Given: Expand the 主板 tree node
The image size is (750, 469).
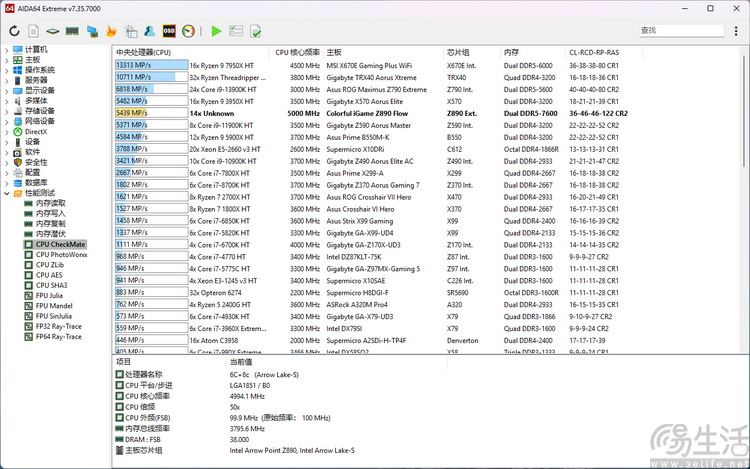Looking at the screenshot, I should (7, 60).
